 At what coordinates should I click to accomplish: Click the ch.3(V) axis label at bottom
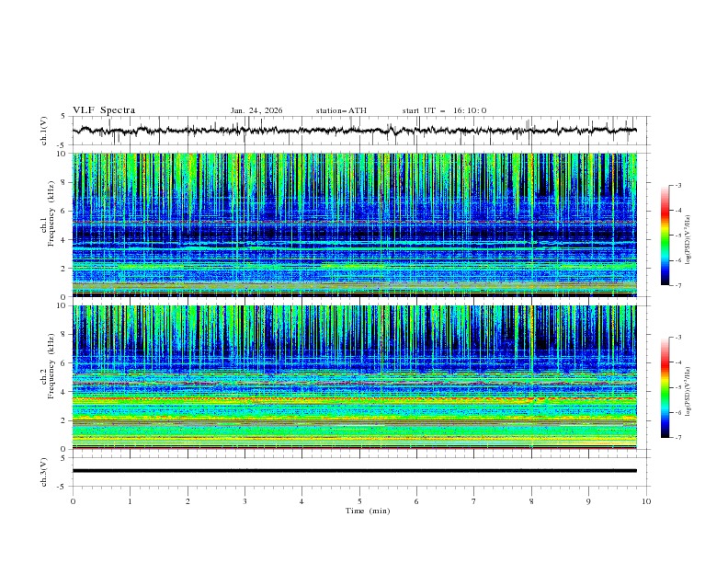pos(46,470)
